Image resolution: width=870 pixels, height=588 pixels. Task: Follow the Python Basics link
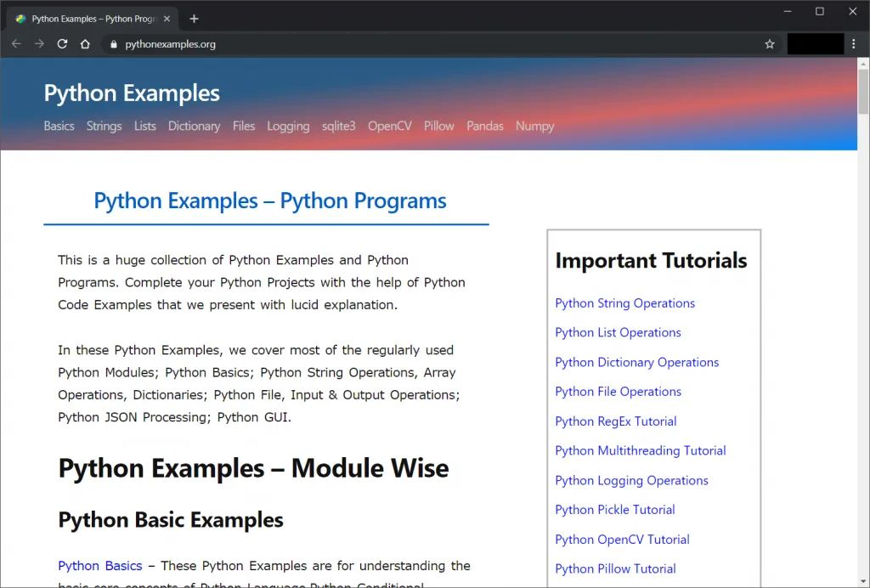pos(100,566)
